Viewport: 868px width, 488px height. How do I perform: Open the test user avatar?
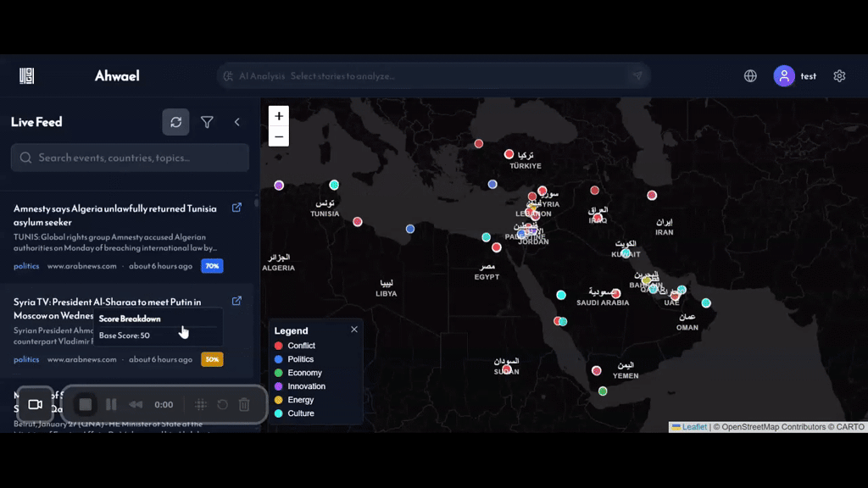click(x=784, y=75)
